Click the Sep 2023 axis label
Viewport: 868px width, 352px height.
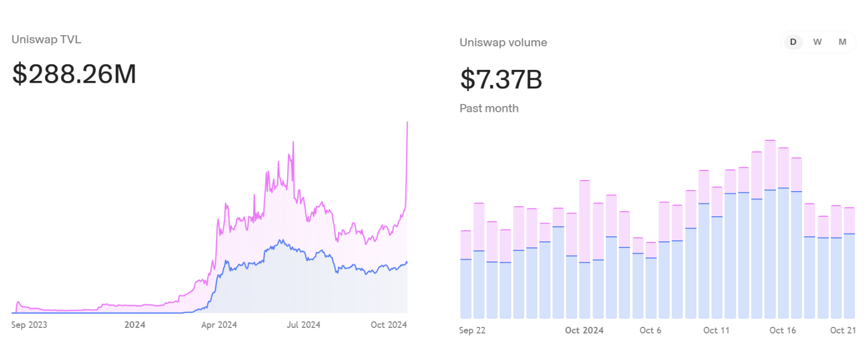[x=29, y=324]
